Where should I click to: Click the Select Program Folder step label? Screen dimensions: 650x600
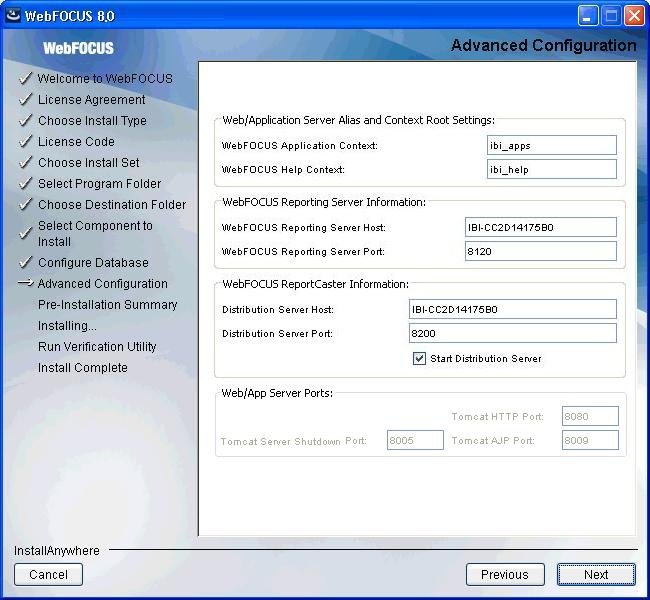[99, 184]
